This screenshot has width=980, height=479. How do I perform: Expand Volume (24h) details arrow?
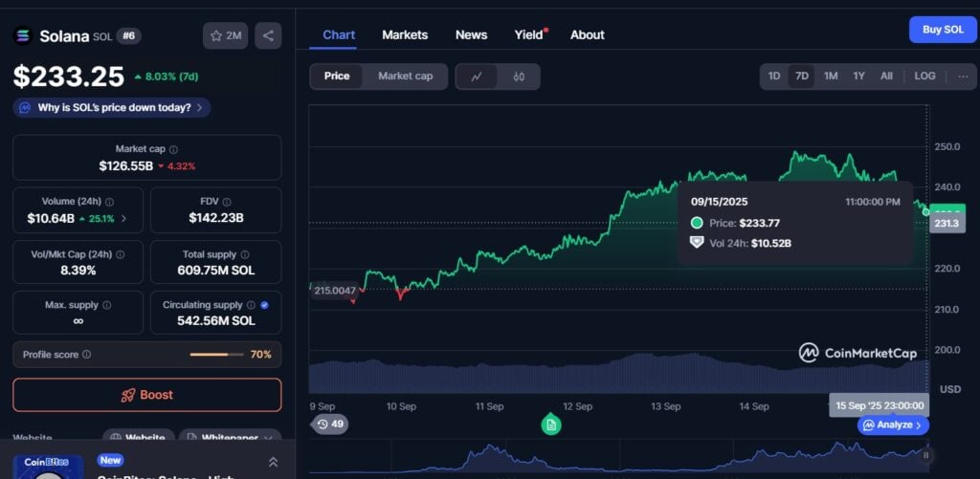(123, 219)
